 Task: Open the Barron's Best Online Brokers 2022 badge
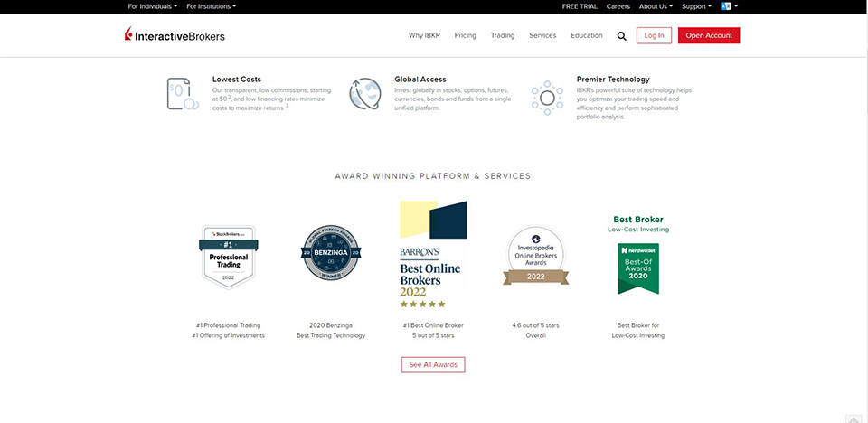tap(433, 254)
